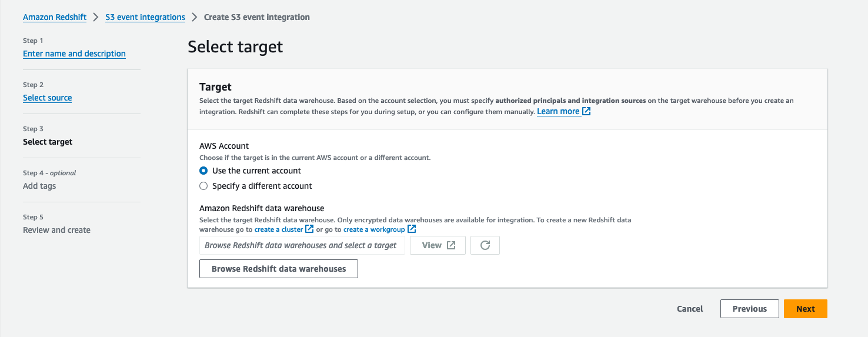Click the View button's external link icon
Screen dimensions: 868x337
point(451,245)
